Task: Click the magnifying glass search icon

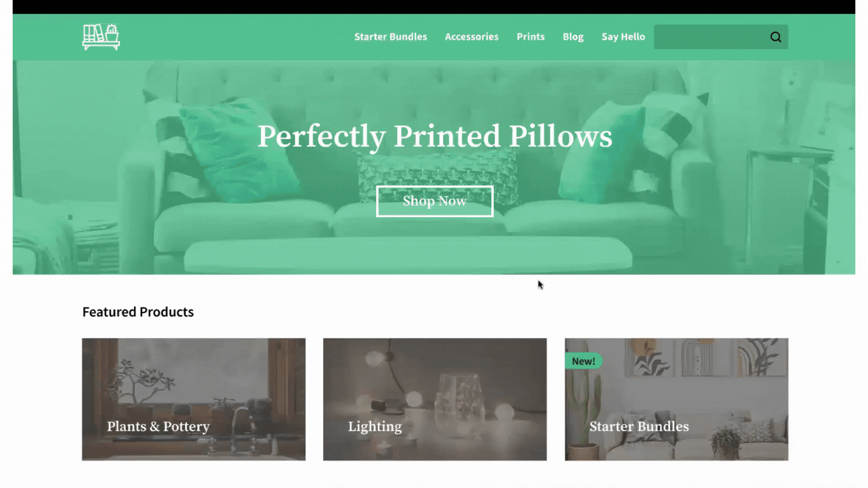Action: (x=776, y=37)
